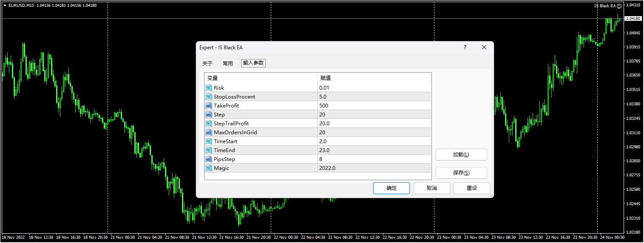The height and width of the screenshot is (243, 644).
Task: Click the Magic parameter icon
Action: 208,168
